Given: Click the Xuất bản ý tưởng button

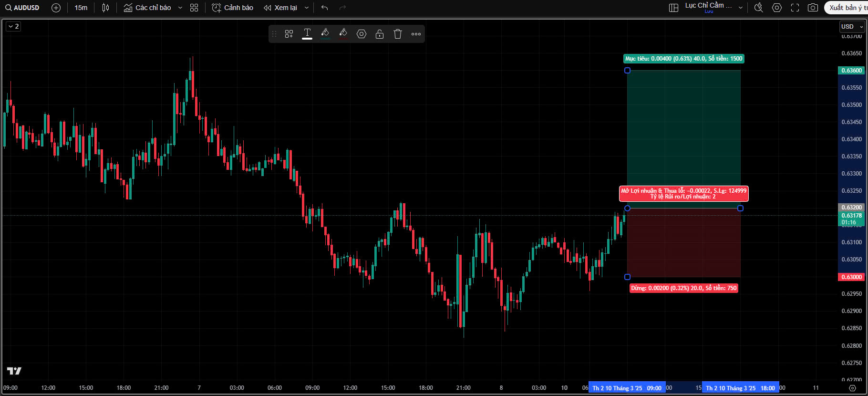Looking at the screenshot, I should click(x=847, y=8).
